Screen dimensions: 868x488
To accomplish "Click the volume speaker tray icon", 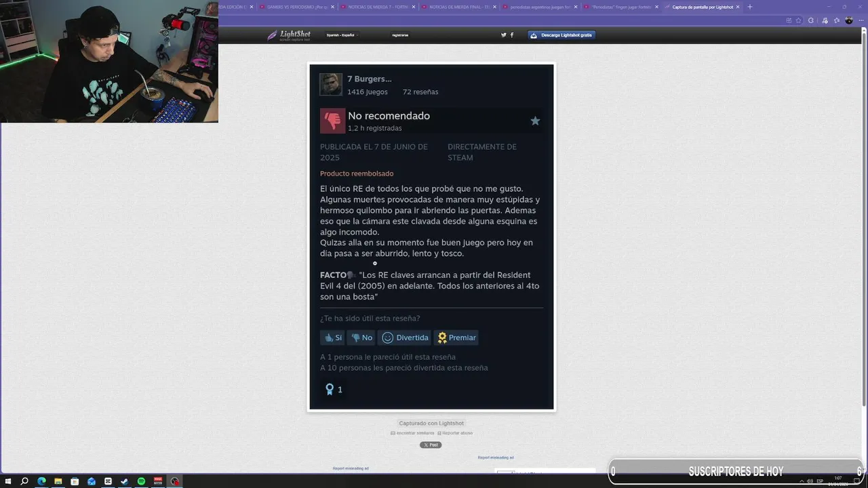I will pyautogui.click(x=810, y=481).
